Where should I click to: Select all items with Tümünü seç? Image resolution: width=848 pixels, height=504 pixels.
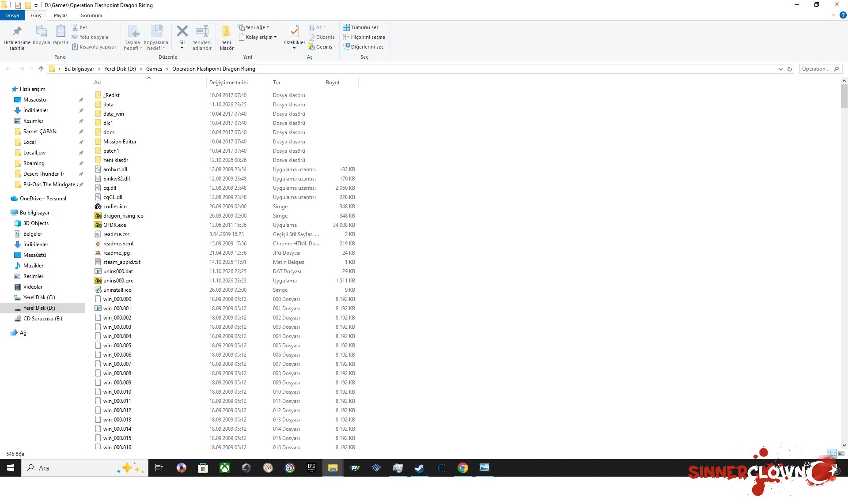pos(361,27)
